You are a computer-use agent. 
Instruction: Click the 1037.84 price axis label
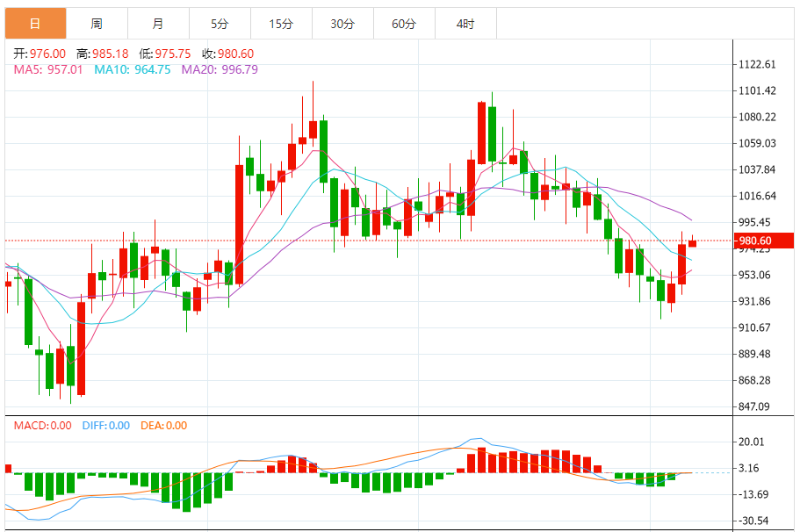757,169
